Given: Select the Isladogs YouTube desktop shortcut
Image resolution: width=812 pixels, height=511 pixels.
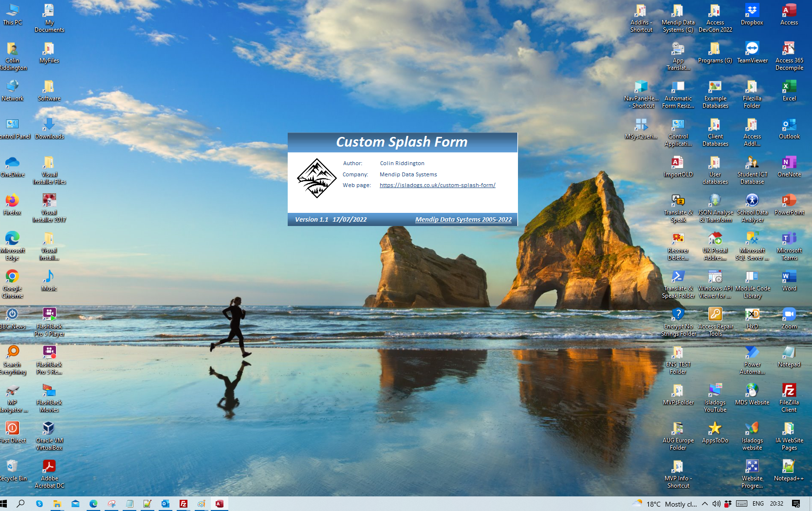Looking at the screenshot, I should 715,398.
